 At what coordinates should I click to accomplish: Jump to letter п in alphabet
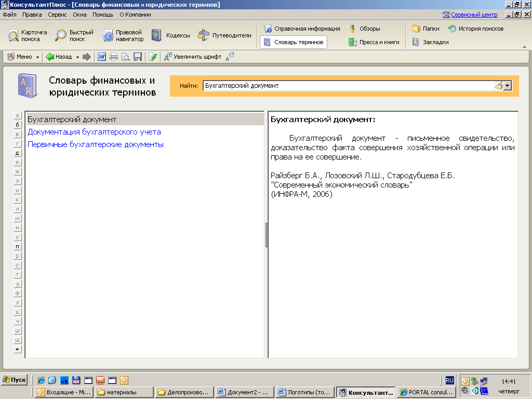click(17, 246)
